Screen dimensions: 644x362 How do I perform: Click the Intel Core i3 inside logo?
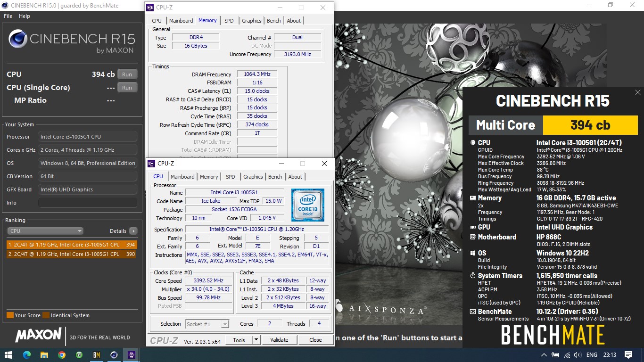point(307,205)
